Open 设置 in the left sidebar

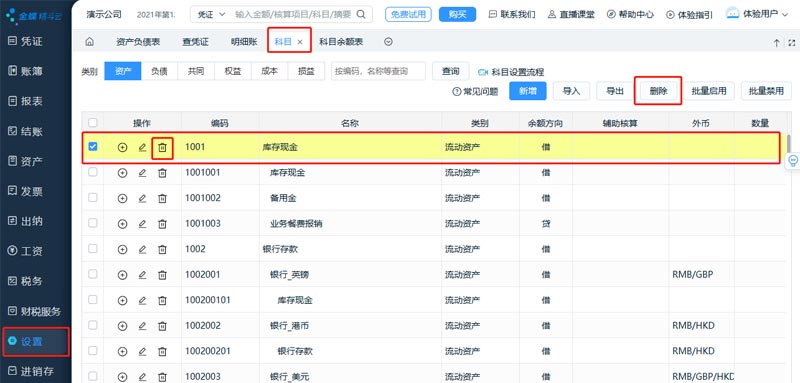tap(36, 342)
